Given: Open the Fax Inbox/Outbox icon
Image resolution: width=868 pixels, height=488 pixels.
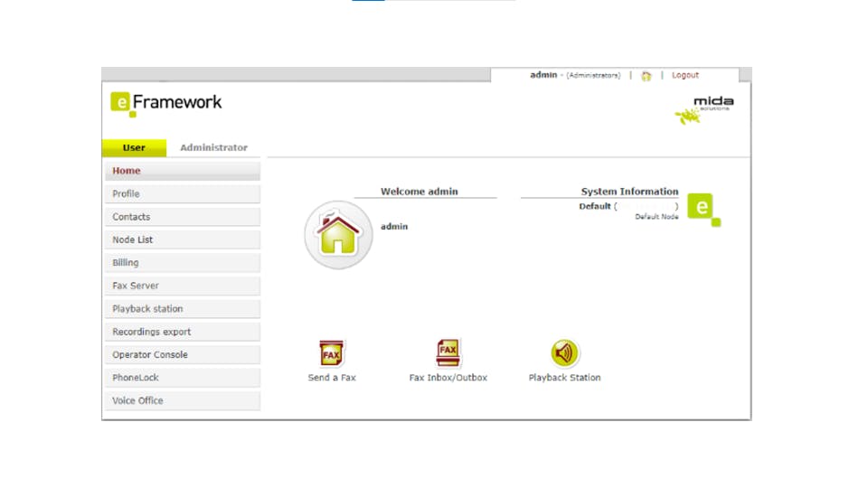Looking at the screenshot, I should tap(448, 352).
